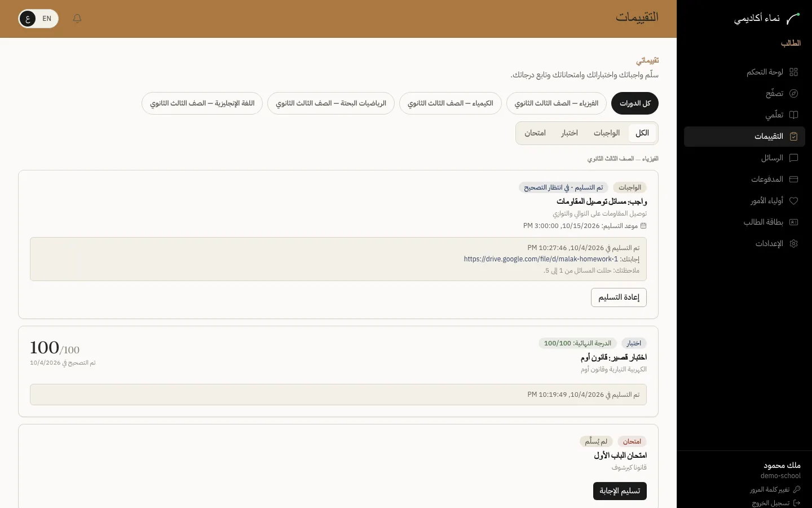
Task: Click the اختبار قصير: قانون أوم title
Action: (614, 357)
